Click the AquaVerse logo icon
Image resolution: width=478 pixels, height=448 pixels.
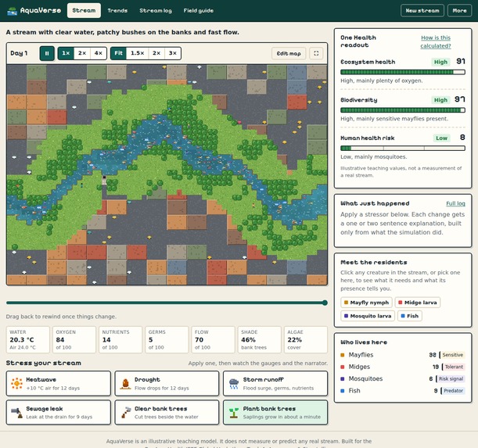(13, 11)
